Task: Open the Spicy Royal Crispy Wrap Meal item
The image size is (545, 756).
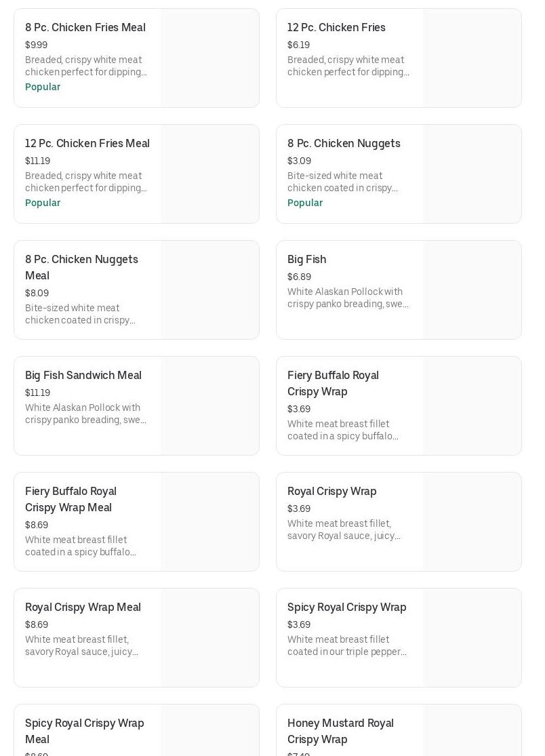Action: pos(84,731)
